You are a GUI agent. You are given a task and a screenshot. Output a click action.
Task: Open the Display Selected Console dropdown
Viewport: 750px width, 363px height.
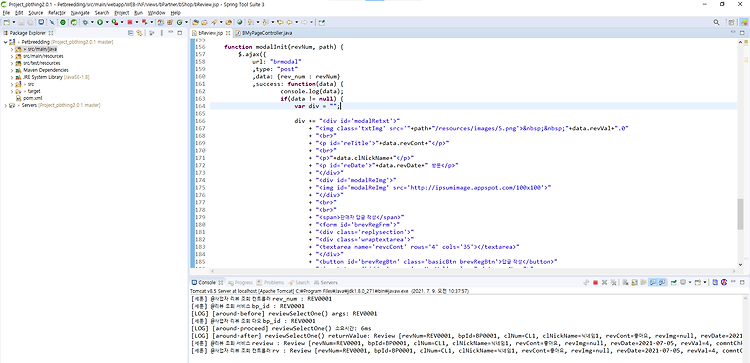click(x=690, y=283)
